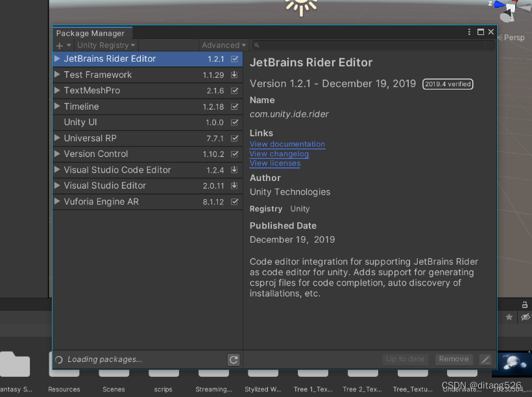This screenshot has height=397, width=532.
Task: Click the com.unity.ide.rider package name
Action: tap(289, 114)
